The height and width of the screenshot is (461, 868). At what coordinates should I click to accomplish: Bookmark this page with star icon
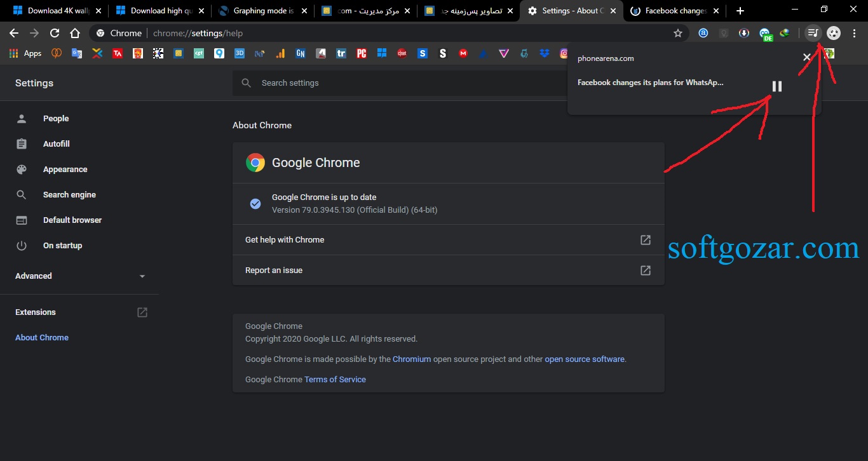point(678,33)
